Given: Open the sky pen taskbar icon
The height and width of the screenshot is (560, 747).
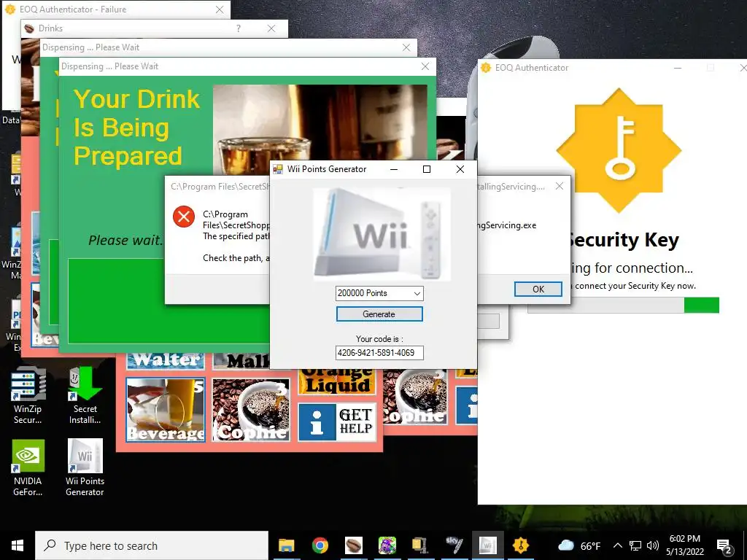Looking at the screenshot, I should pyautogui.click(x=454, y=545).
